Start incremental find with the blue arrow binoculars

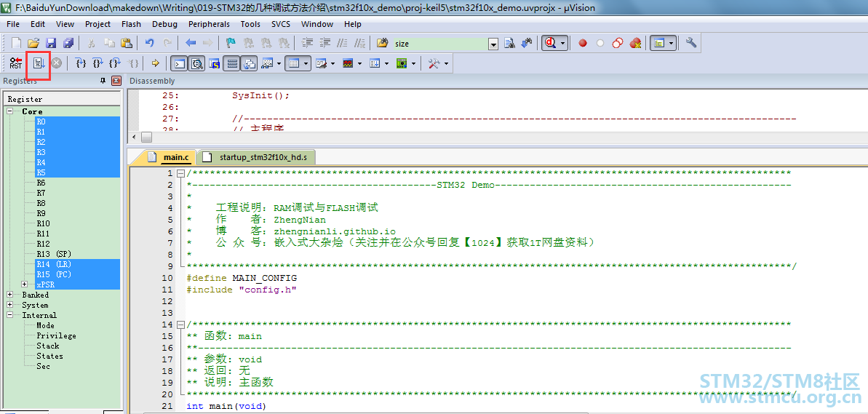527,43
